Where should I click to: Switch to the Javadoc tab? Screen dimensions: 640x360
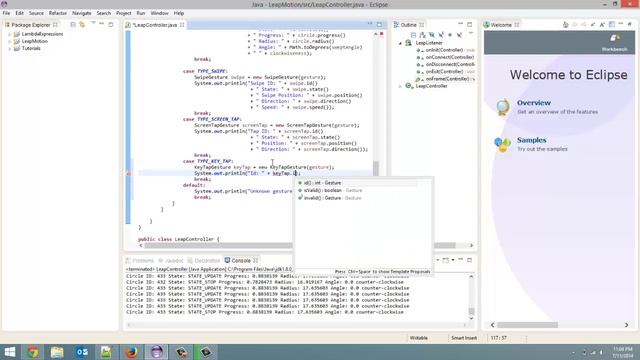171,260
